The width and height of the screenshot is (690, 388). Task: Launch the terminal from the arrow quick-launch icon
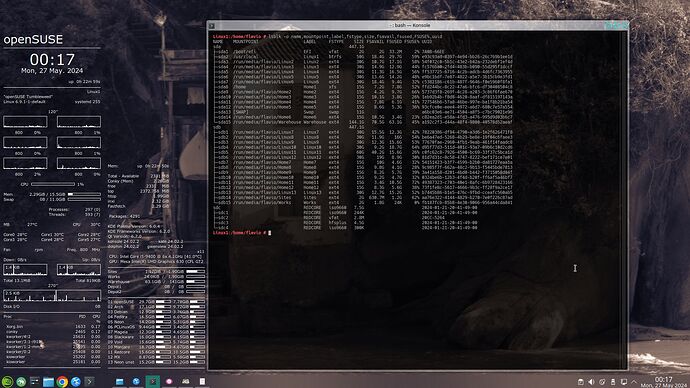tap(89, 381)
